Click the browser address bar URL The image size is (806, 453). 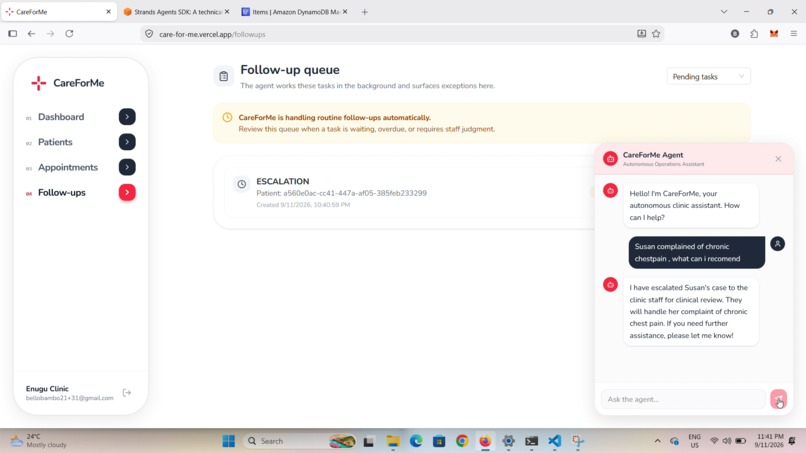tap(212, 34)
